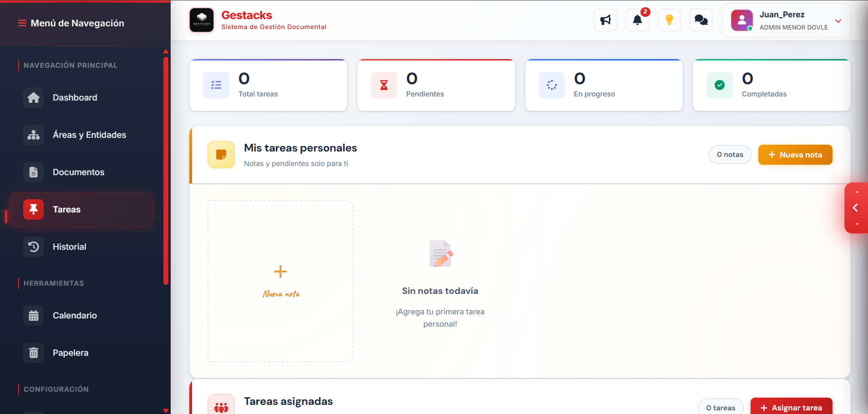Image resolution: width=868 pixels, height=414 pixels.
Task: Click the Gestacks logo icon
Action: click(x=202, y=20)
